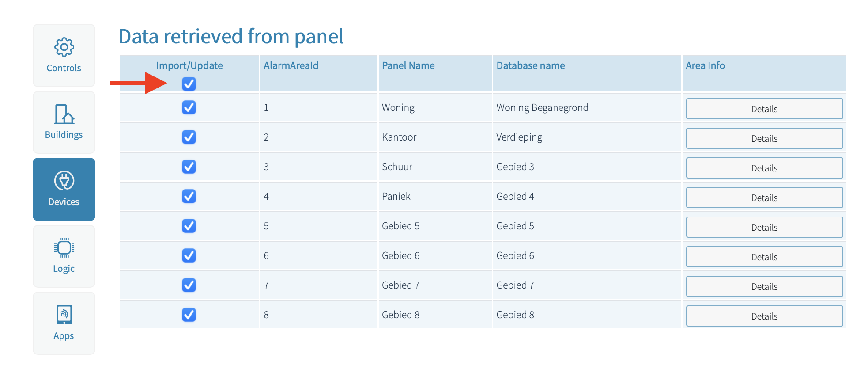Uncheck the import checkbox for Woning
Viewport: 868px width, 373px height.
pyautogui.click(x=189, y=107)
